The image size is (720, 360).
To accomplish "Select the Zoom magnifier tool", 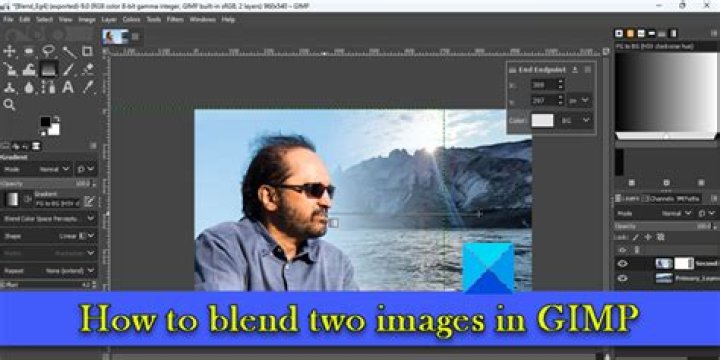I will coord(9,105).
